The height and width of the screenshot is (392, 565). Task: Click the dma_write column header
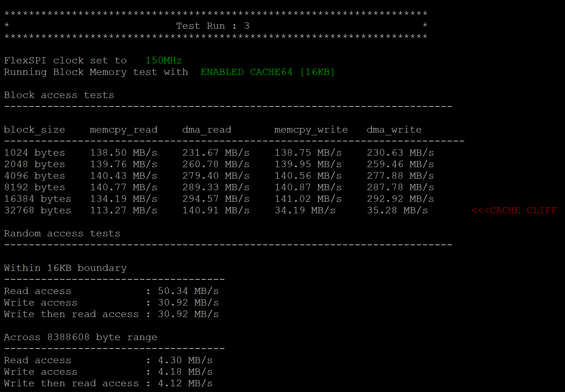(394, 130)
